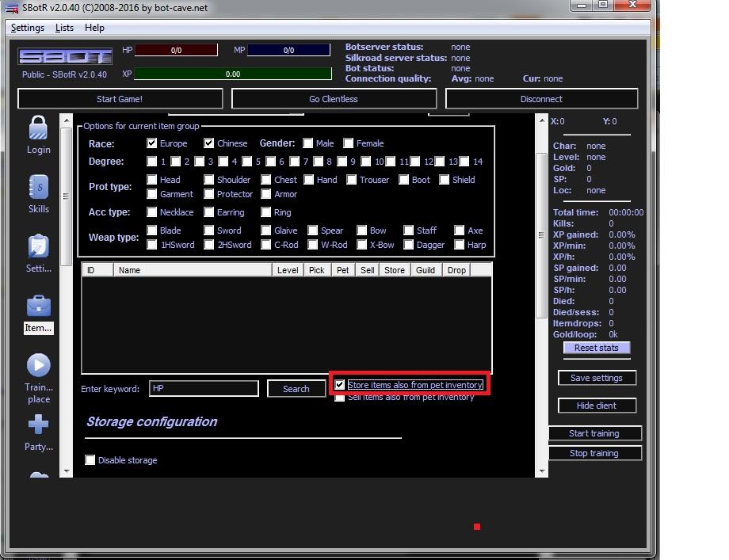Click the Stop training button
This screenshot has height=560, width=729.
click(594, 453)
